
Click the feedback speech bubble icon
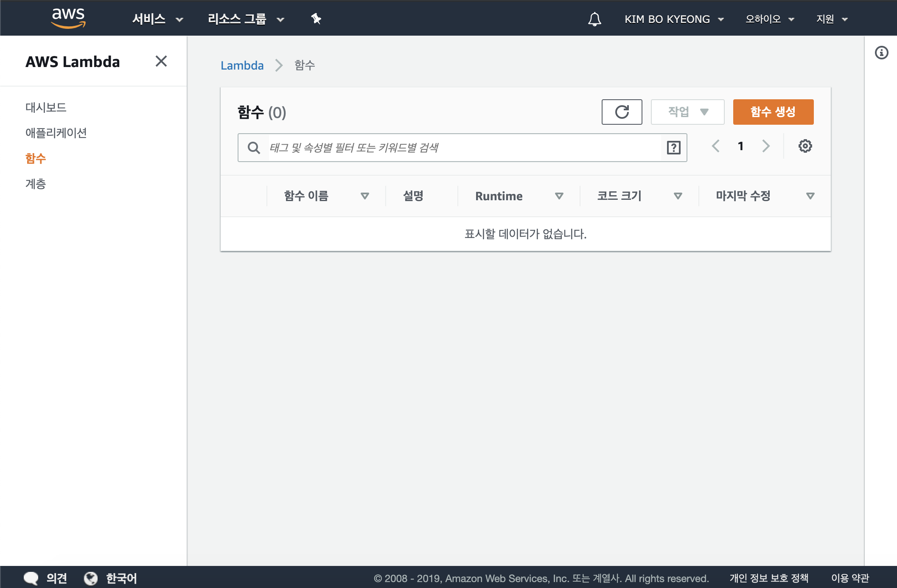pos(31,578)
